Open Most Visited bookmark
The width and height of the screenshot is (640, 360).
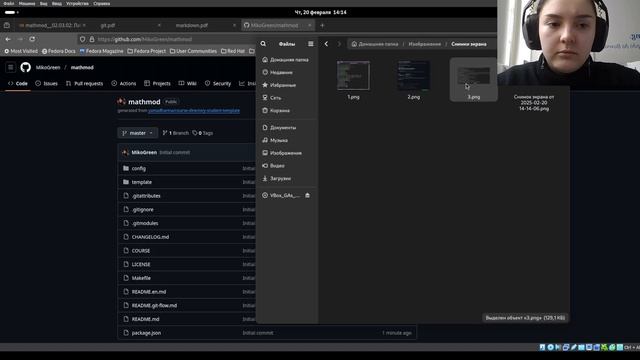click(x=21, y=51)
